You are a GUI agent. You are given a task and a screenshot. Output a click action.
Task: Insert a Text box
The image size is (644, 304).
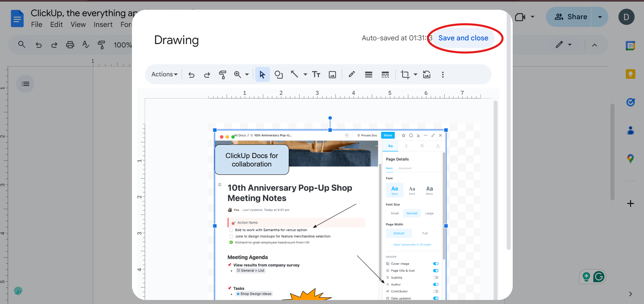pyautogui.click(x=316, y=74)
